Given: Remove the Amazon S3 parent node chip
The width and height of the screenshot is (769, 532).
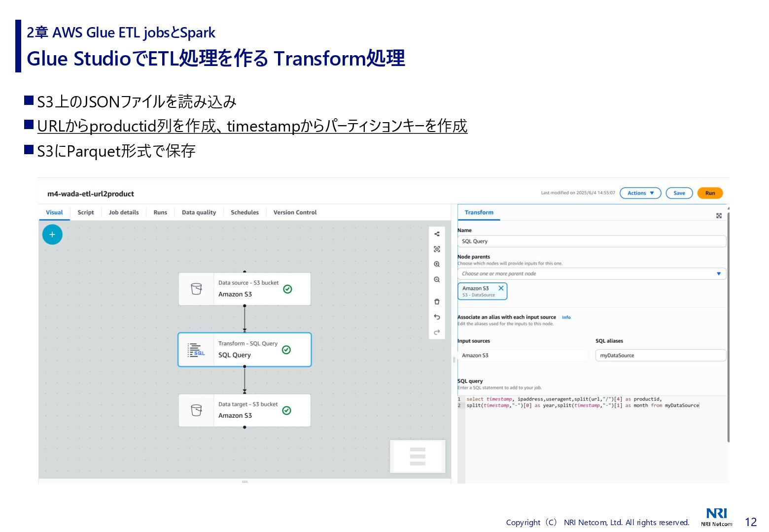Looking at the screenshot, I should (x=501, y=288).
